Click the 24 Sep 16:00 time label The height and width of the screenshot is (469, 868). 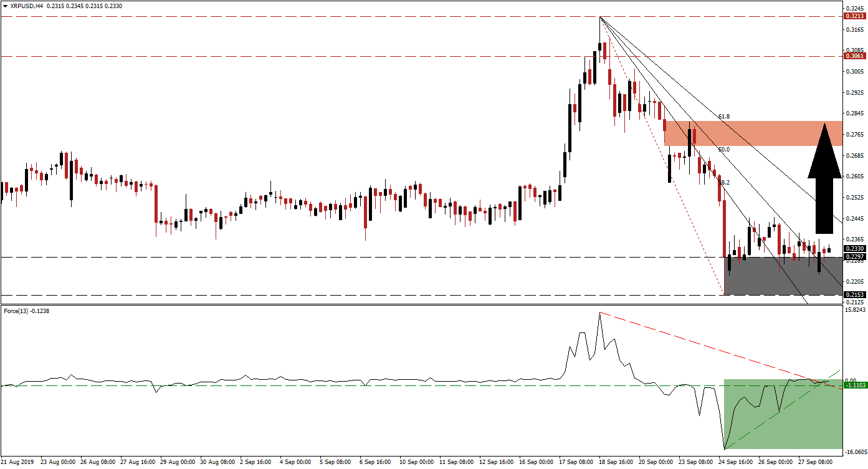738,463
